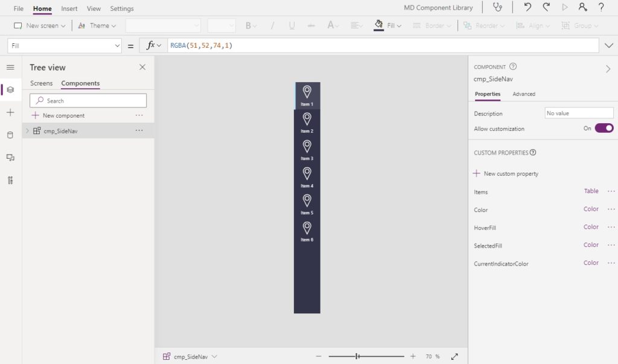Viewport: 618px width, 364px height.
Task: Open the Theme dropdown
Action: click(97, 25)
